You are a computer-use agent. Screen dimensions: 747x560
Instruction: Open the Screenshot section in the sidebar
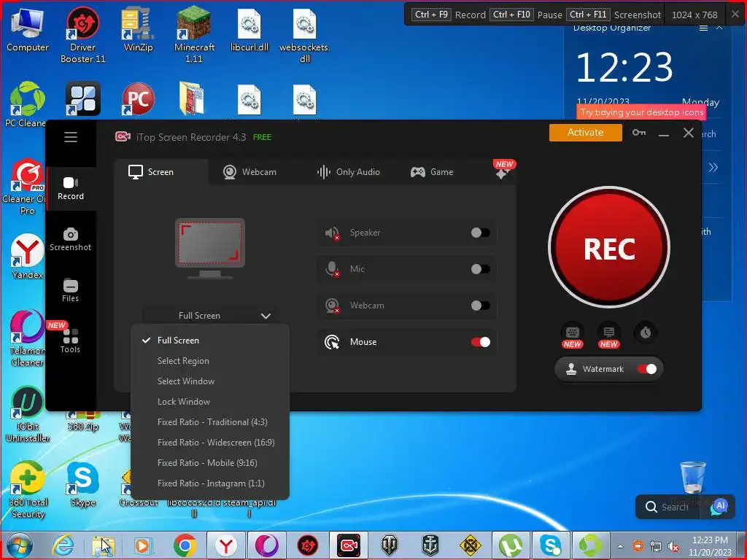[71, 239]
